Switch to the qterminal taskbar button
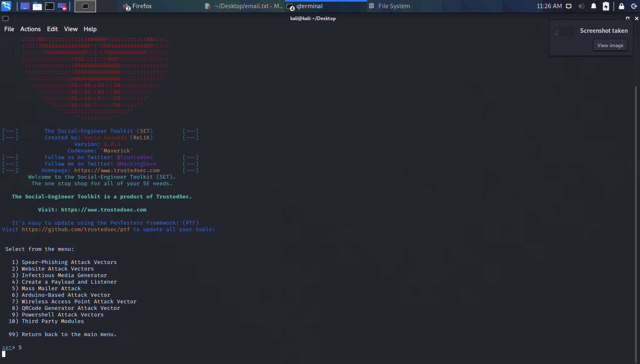This screenshot has width=640, height=364. click(326, 6)
